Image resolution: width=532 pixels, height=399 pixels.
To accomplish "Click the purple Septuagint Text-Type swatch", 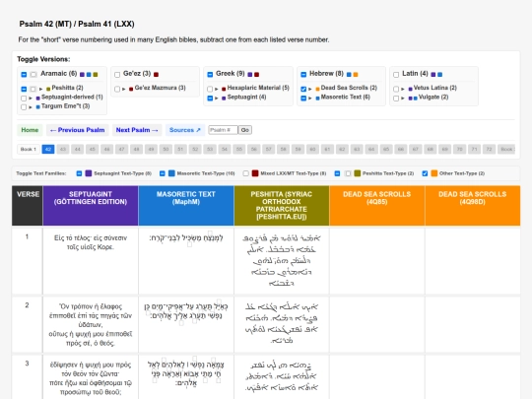I will point(89,173).
